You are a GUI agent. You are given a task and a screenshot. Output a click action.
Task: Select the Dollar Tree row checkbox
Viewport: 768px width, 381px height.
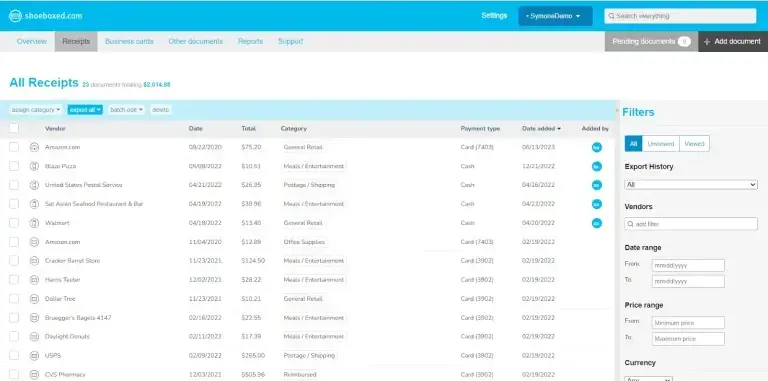pos(14,299)
